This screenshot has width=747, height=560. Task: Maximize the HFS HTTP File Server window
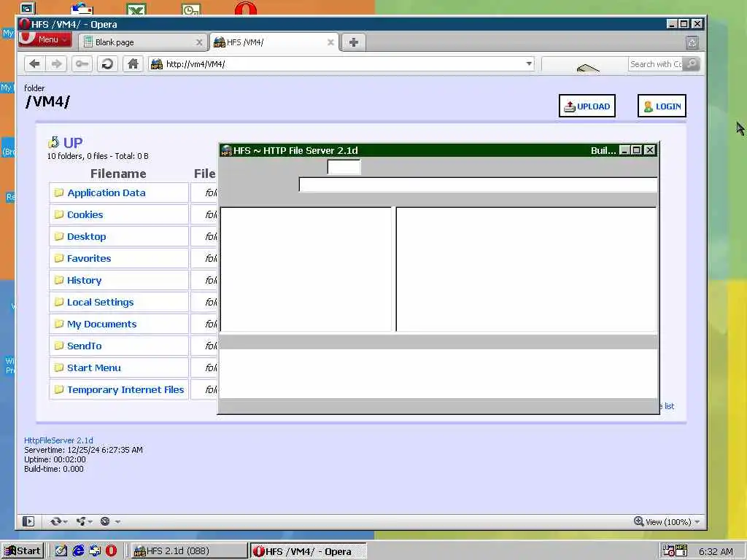[x=637, y=150]
